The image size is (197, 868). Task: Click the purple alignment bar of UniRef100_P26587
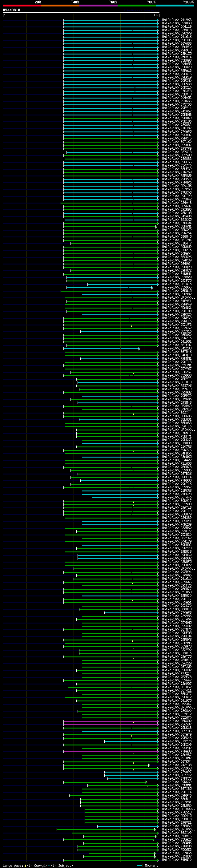(x=111, y=725)
